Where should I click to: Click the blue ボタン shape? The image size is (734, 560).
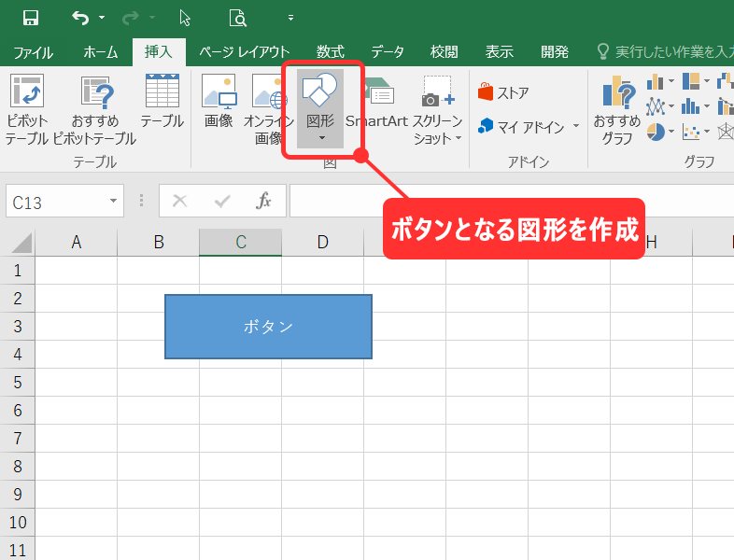coord(268,327)
